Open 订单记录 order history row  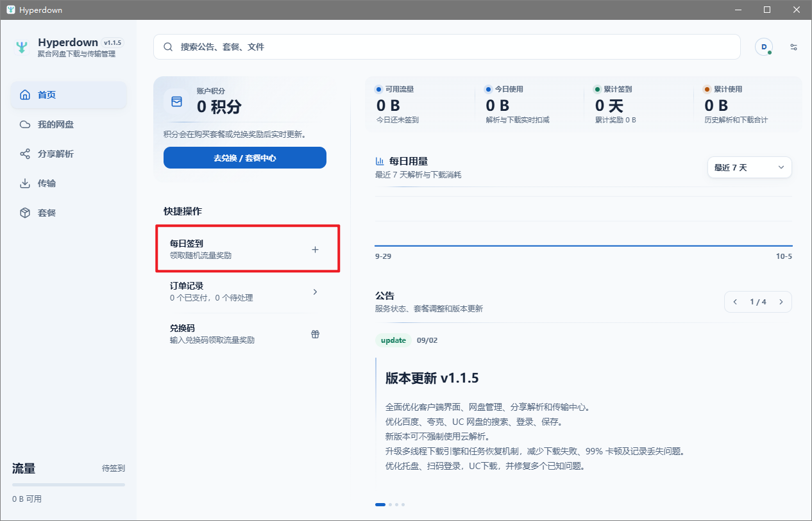pyautogui.click(x=245, y=292)
